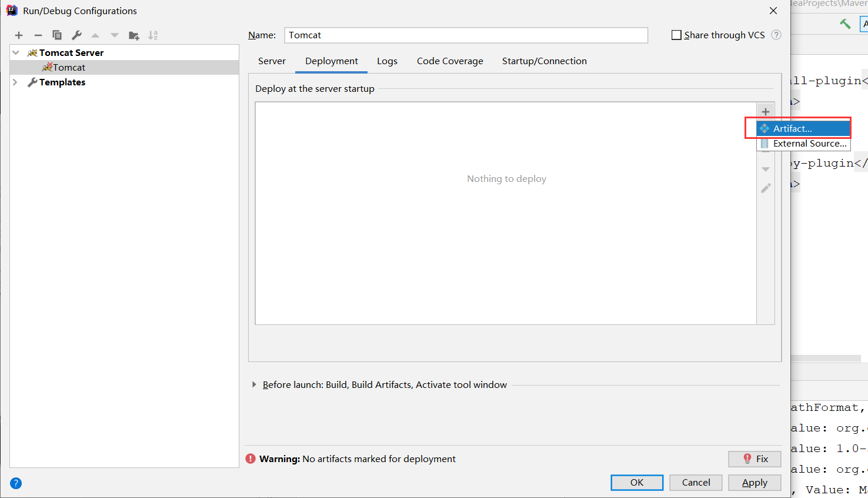868x498 pixels.
Task: Expand the Before launch section
Action: 254,384
